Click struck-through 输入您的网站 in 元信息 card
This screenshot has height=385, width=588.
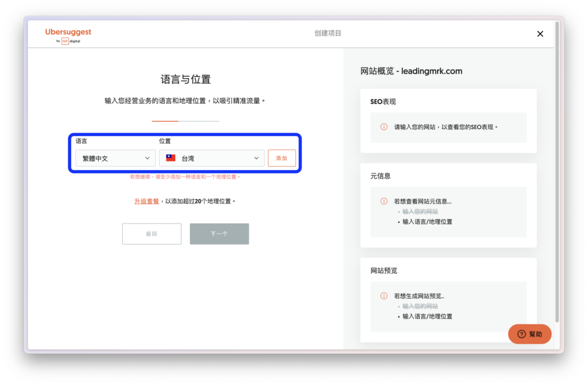[420, 211]
